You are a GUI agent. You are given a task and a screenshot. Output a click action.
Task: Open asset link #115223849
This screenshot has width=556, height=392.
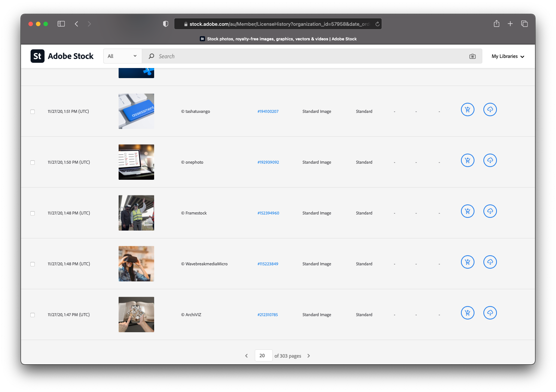click(x=268, y=264)
